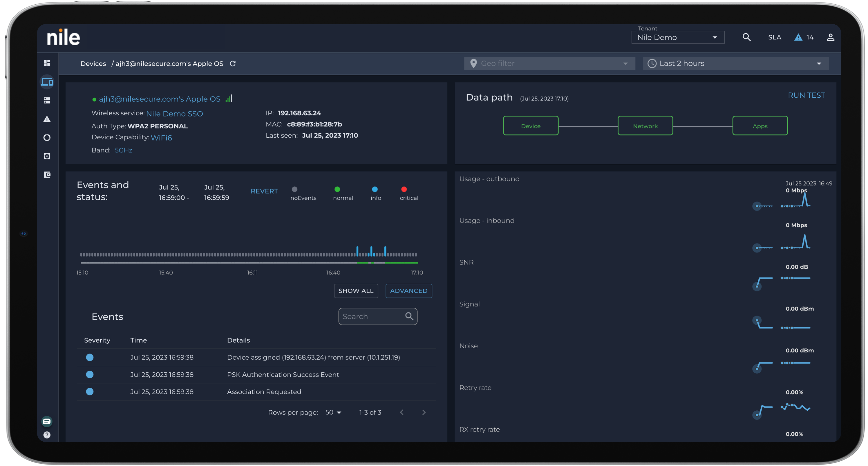Toggle the info legend filter
868x466 pixels.
[375, 193]
